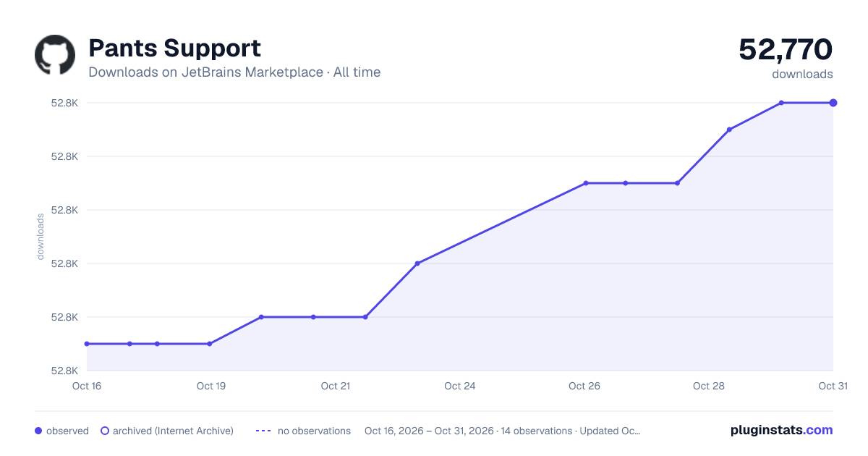This screenshot has width=868, height=456.
Task: Click the "Oct 24" axis label
Action: (x=459, y=386)
